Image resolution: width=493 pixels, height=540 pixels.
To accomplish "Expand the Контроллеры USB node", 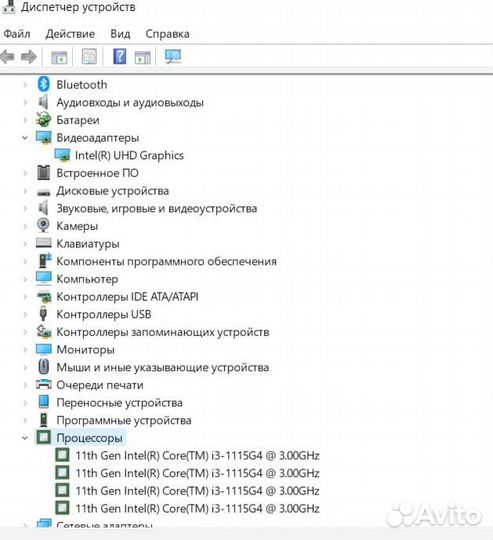I will [25, 314].
